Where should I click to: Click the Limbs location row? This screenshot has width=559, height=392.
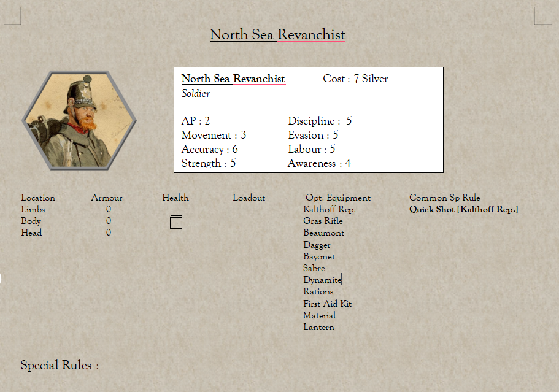(33, 209)
